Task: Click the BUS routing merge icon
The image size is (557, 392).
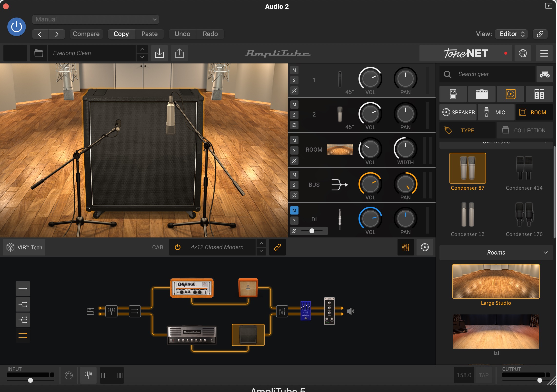Action: 339,185
